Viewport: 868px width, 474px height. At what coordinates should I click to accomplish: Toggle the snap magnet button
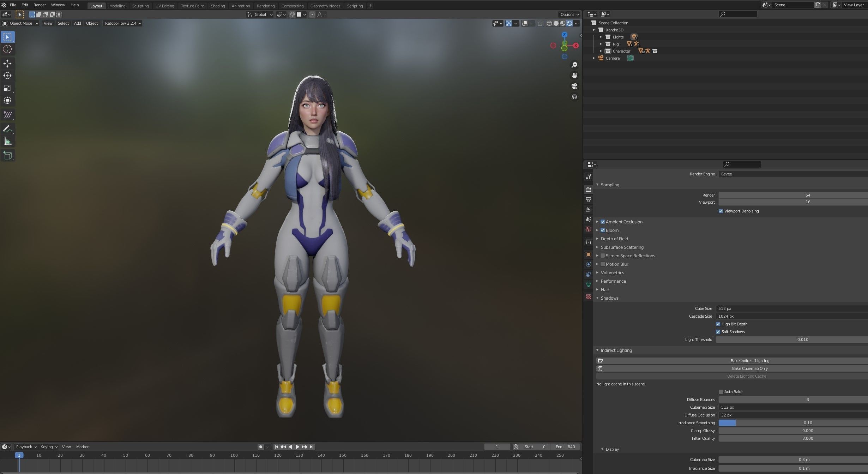(292, 14)
